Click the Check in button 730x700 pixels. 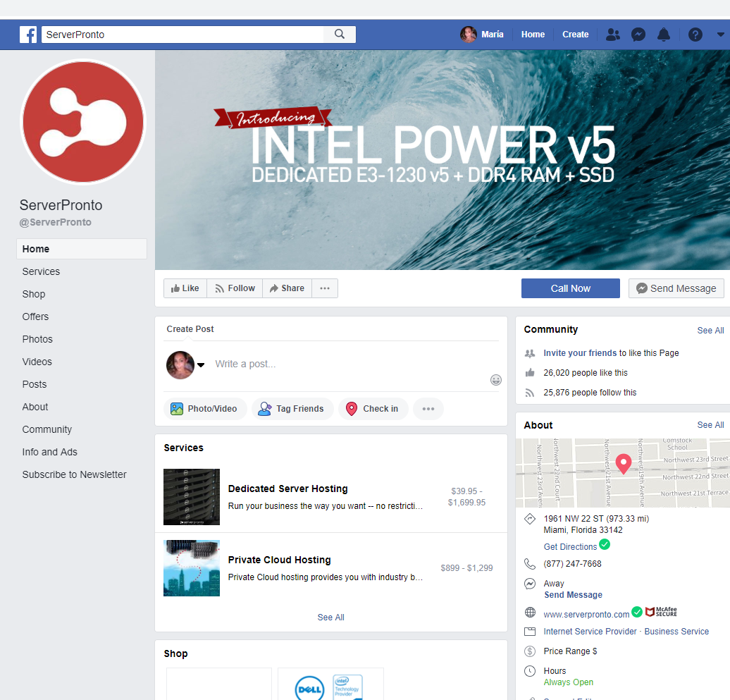[x=373, y=409]
